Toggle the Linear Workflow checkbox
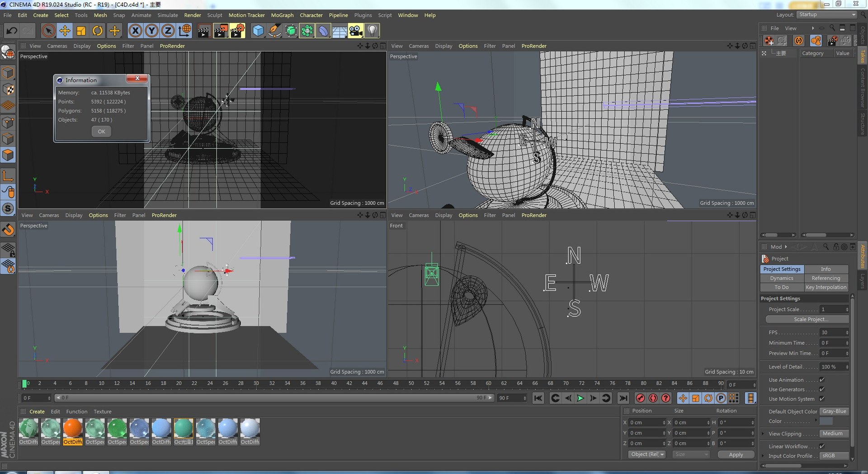This screenshot has width=868, height=474. click(x=822, y=446)
